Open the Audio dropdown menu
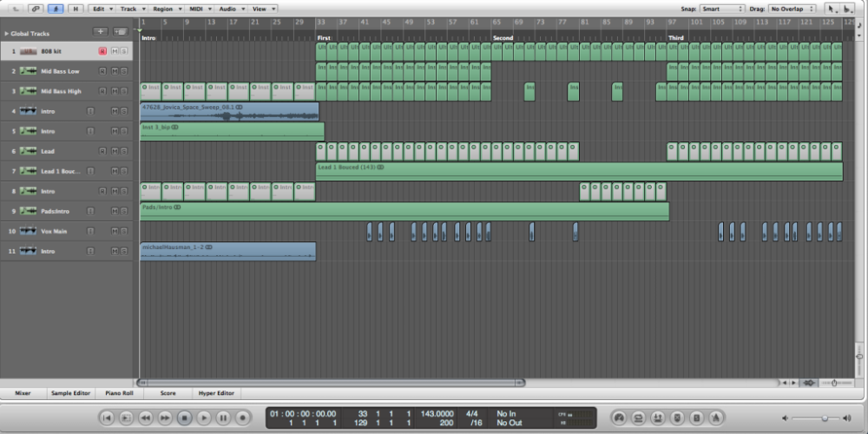Screen dimensions: 868x434 pyautogui.click(x=232, y=9)
